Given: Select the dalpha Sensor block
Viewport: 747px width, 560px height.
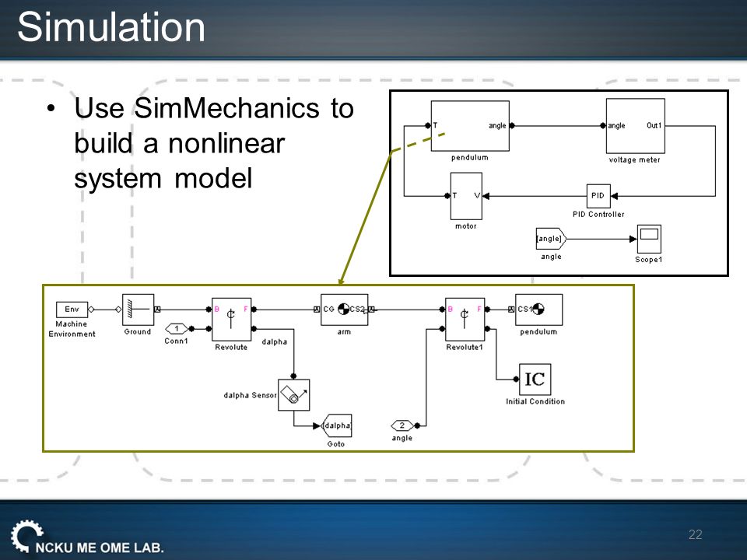Looking at the screenshot, I should point(294,395).
